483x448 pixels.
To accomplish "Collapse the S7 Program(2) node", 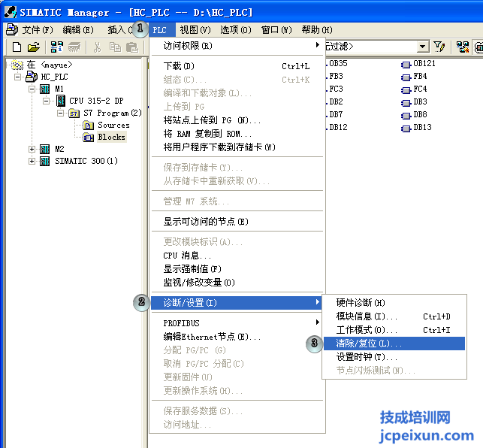I will (x=60, y=113).
